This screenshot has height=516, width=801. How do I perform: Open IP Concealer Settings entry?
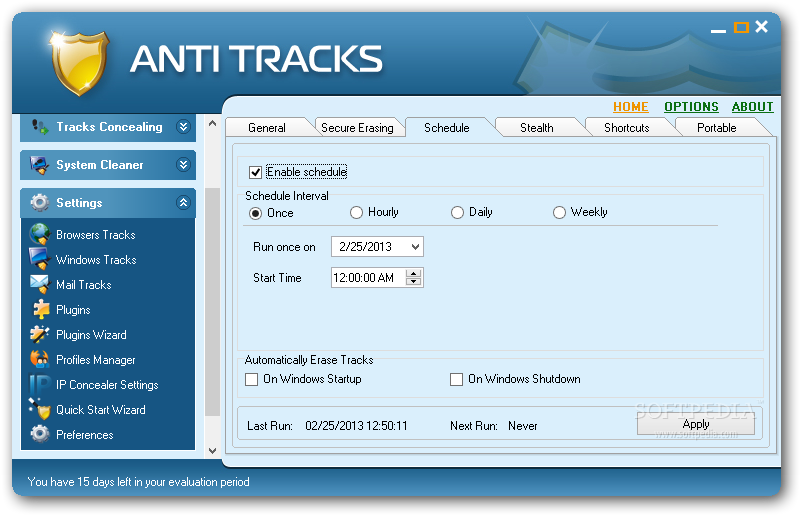coord(107,385)
